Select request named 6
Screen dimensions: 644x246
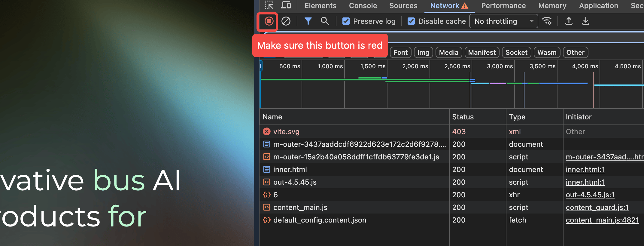[275, 195]
